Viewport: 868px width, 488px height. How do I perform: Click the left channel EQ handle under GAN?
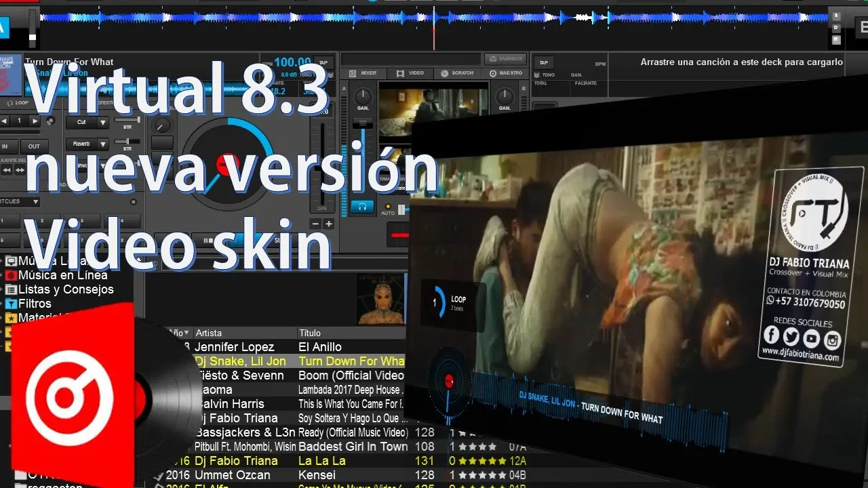[363, 124]
